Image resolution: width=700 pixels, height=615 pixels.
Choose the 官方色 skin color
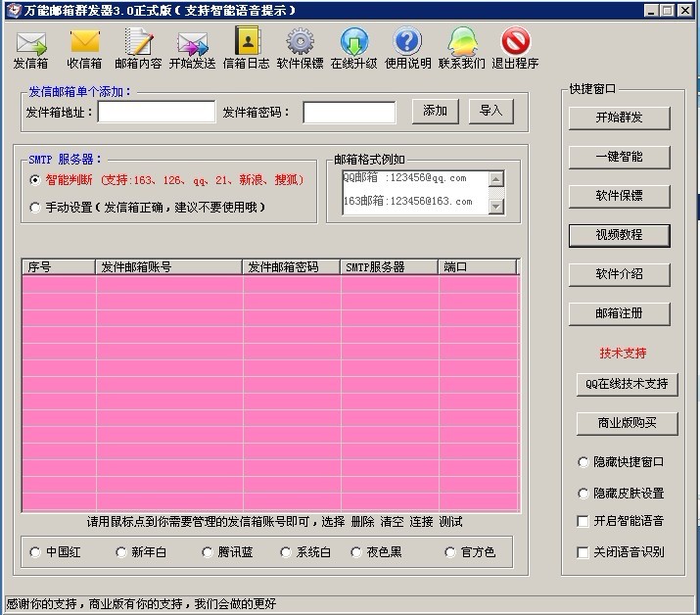click(450, 552)
